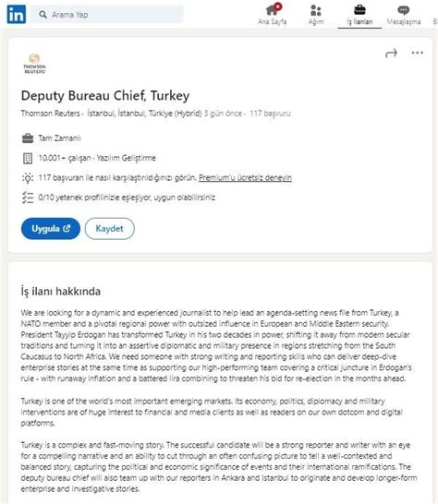Focus the Arama Yap search field

point(106,15)
